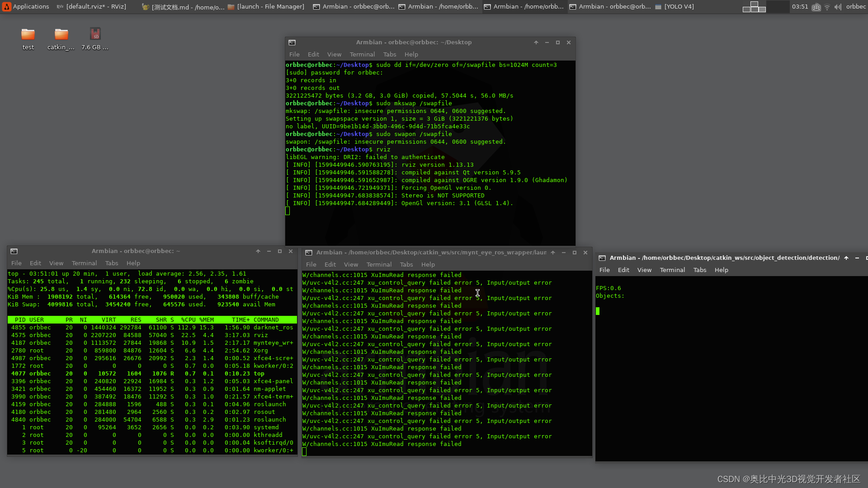The height and width of the screenshot is (488, 868).
Task: Open the Terminal menu in the Desktop terminal
Action: 362,54
